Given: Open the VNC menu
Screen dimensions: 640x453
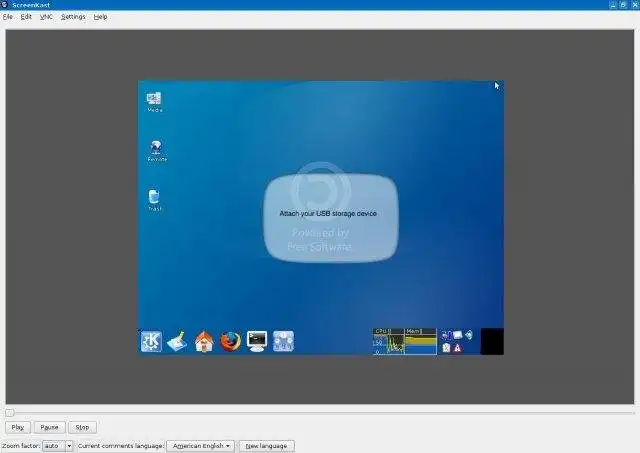Looking at the screenshot, I should pos(46,17).
